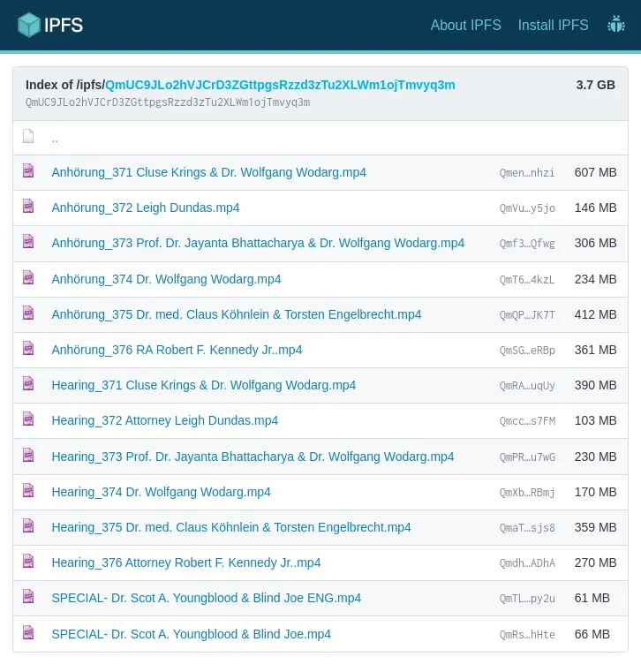
Task: Open SPECIAL- Dr. Scot A. Youngblood & Blind Joe.mp4
Action: pyautogui.click(x=191, y=634)
